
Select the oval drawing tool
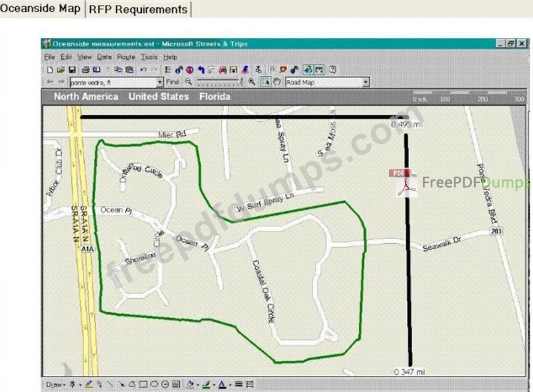coord(154,384)
